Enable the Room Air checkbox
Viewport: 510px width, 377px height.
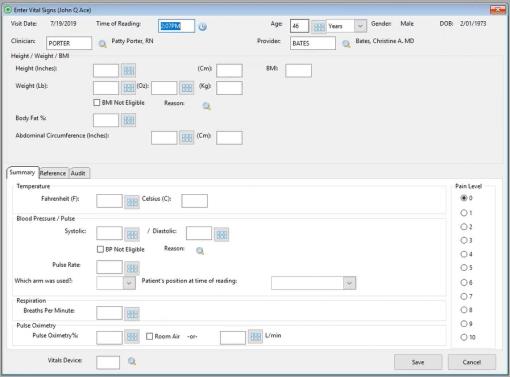[x=150, y=336]
